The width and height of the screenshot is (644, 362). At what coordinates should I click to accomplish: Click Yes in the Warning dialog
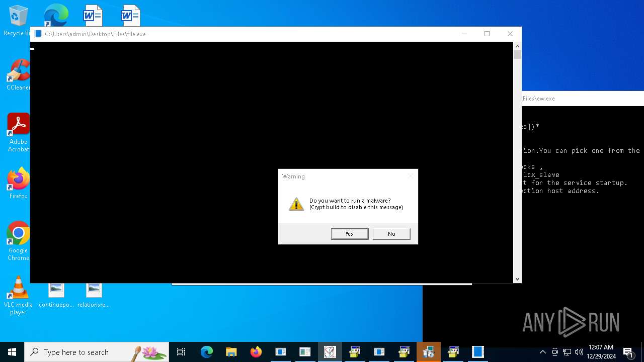[350, 234]
